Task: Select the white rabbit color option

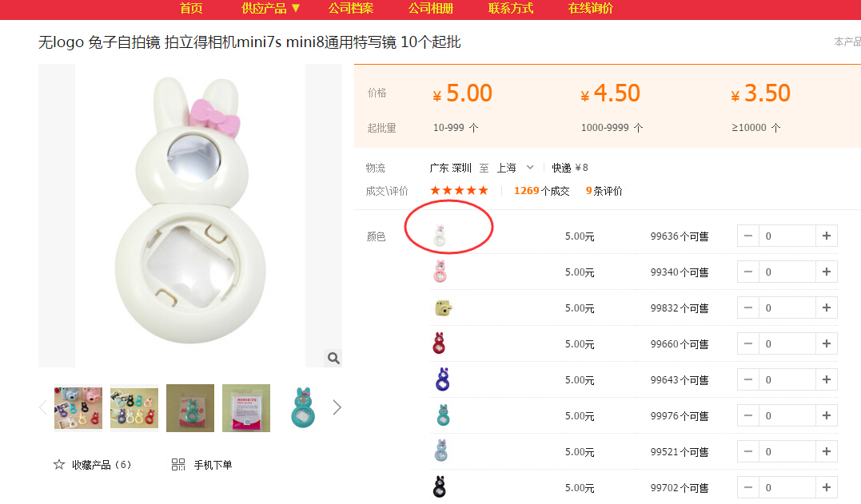Action: click(440, 236)
